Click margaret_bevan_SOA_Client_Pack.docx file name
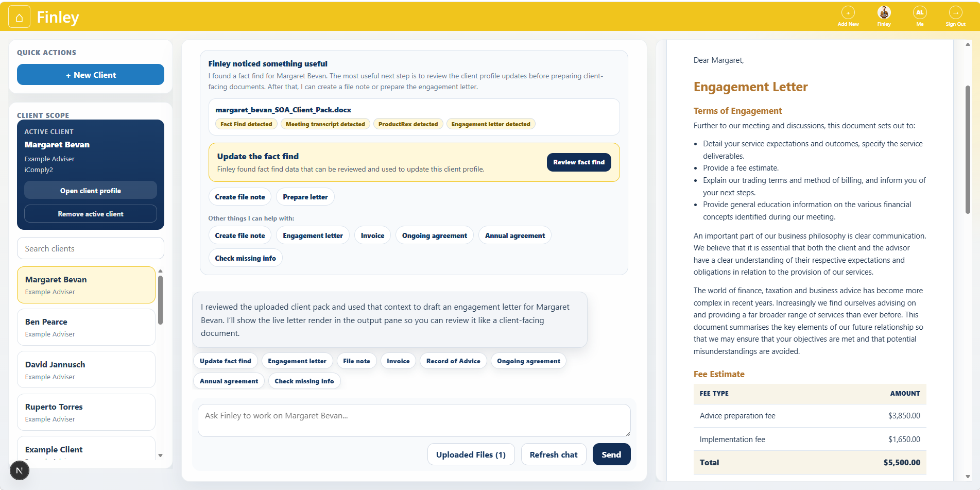 click(x=283, y=110)
